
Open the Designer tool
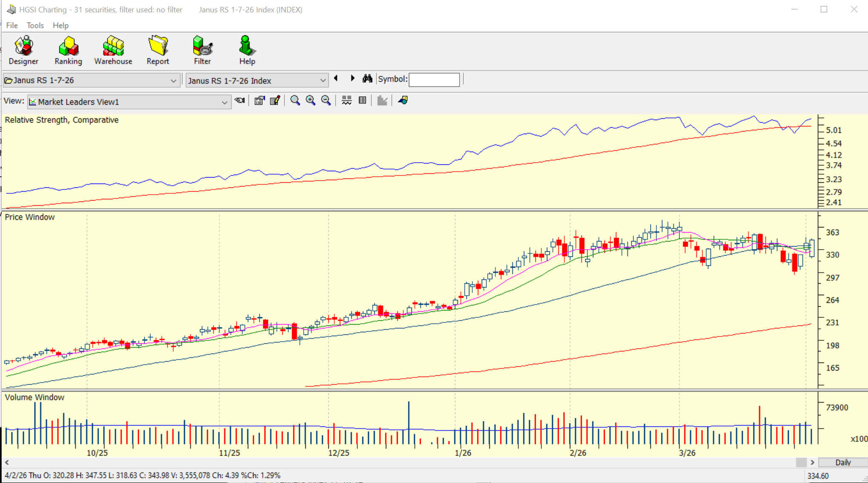pyautogui.click(x=23, y=50)
